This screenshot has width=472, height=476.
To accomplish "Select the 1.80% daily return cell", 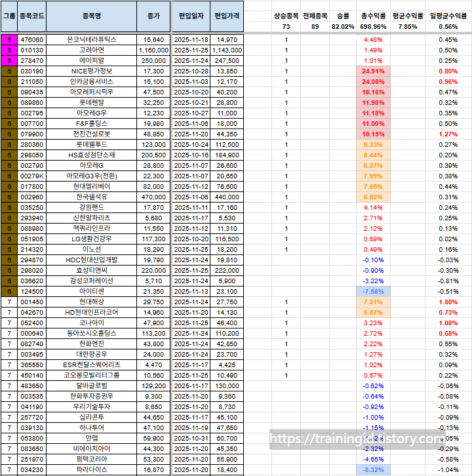I will coord(448,302).
